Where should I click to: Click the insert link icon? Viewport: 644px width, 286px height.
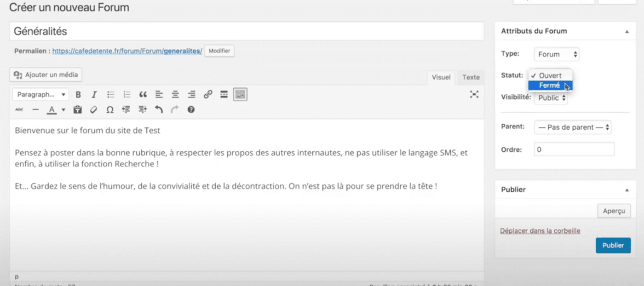(208, 95)
